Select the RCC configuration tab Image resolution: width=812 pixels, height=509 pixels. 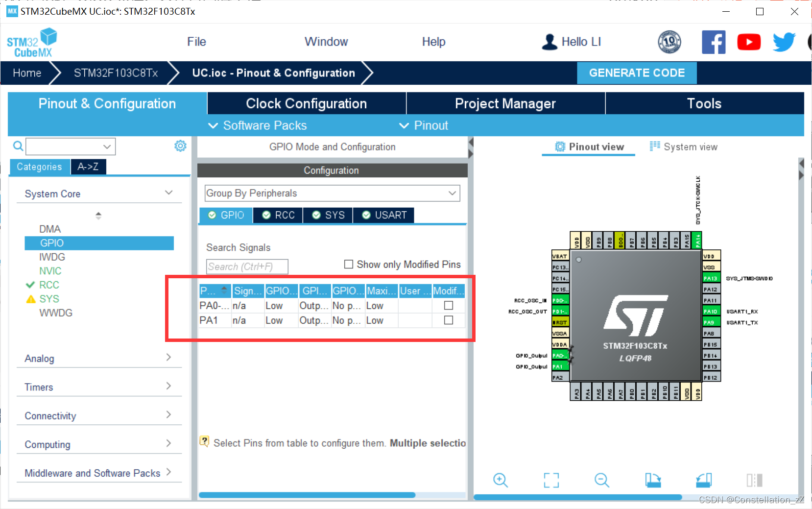[278, 215]
